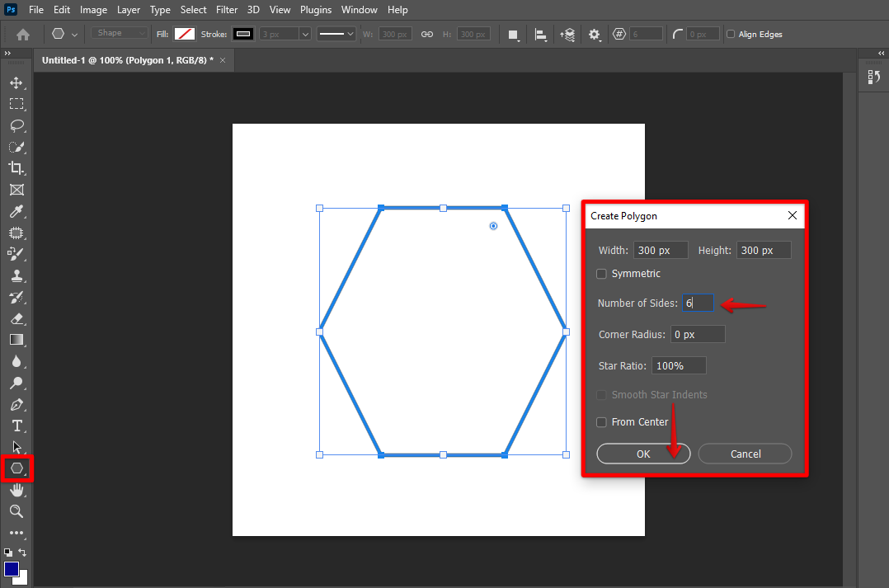This screenshot has width=889, height=588.
Task: Select the Horizontal Type tool
Action: point(16,426)
